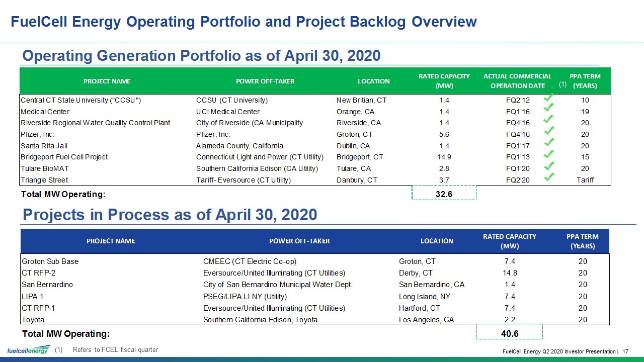Click the 5.6 rated capacity value
This screenshot has height=362, width=644.
tap(444, 134)
